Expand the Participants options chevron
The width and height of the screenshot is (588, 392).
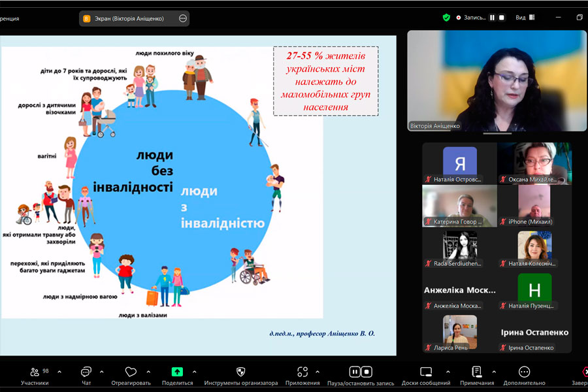59,372
